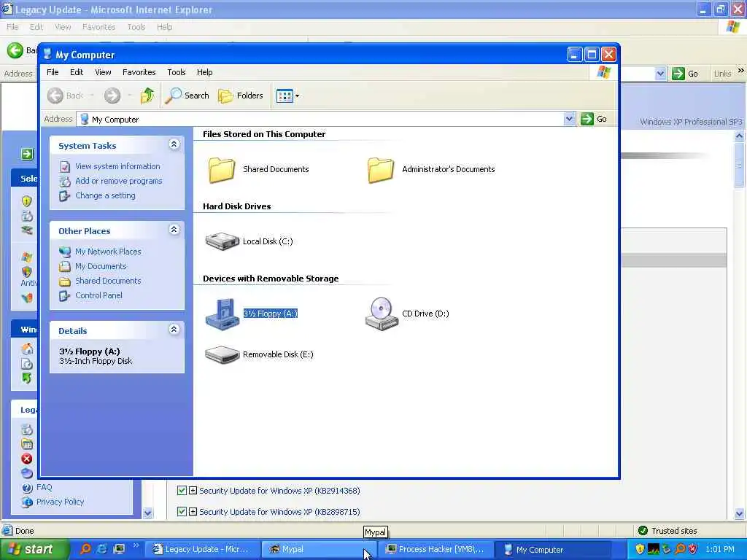Open My Documents in Other Places

(101, 266)
